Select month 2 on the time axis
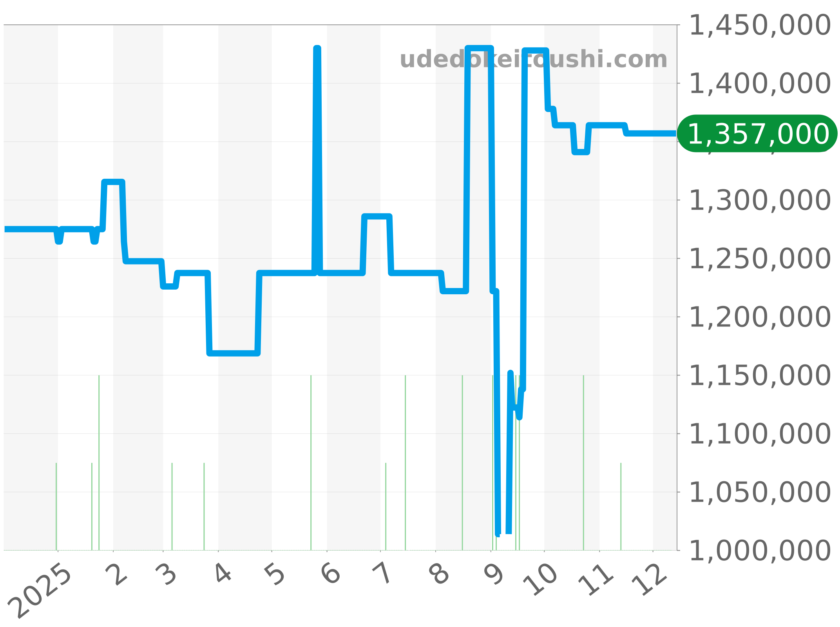The width and height of the screenshot is (840, 627). point(116,574)
